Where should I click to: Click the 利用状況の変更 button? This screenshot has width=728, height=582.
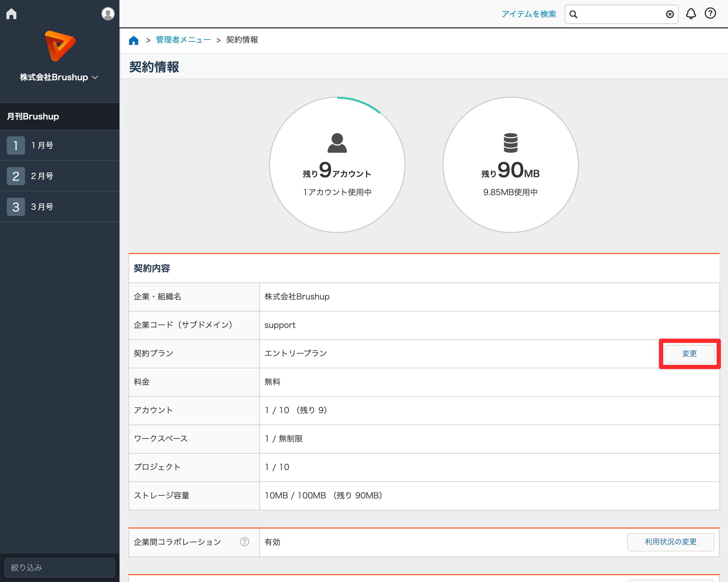pyautogui.click(x=671, y=542)
